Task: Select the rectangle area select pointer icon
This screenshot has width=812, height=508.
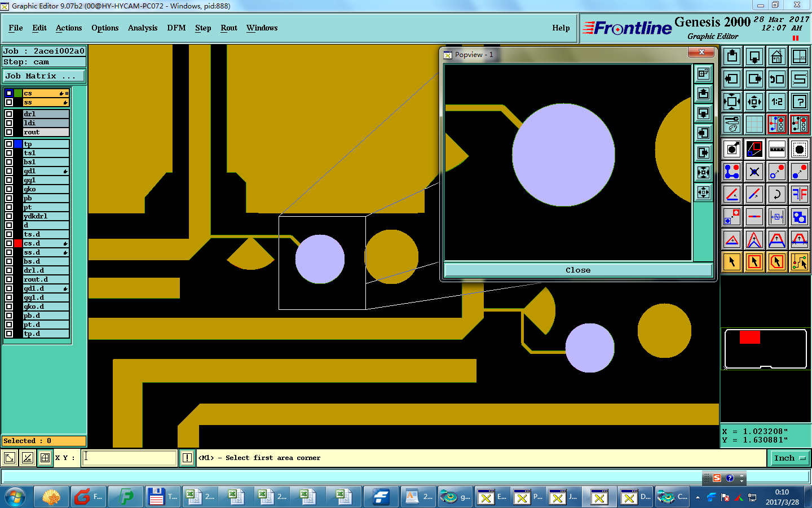Action: pyautogui.click(x=754, y=262)
